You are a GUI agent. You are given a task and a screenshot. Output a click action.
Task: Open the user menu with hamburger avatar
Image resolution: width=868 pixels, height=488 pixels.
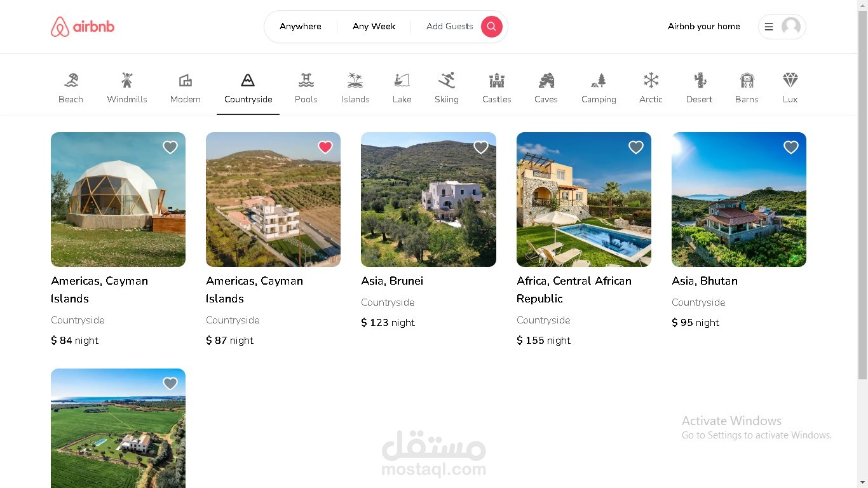click(782, 27)
